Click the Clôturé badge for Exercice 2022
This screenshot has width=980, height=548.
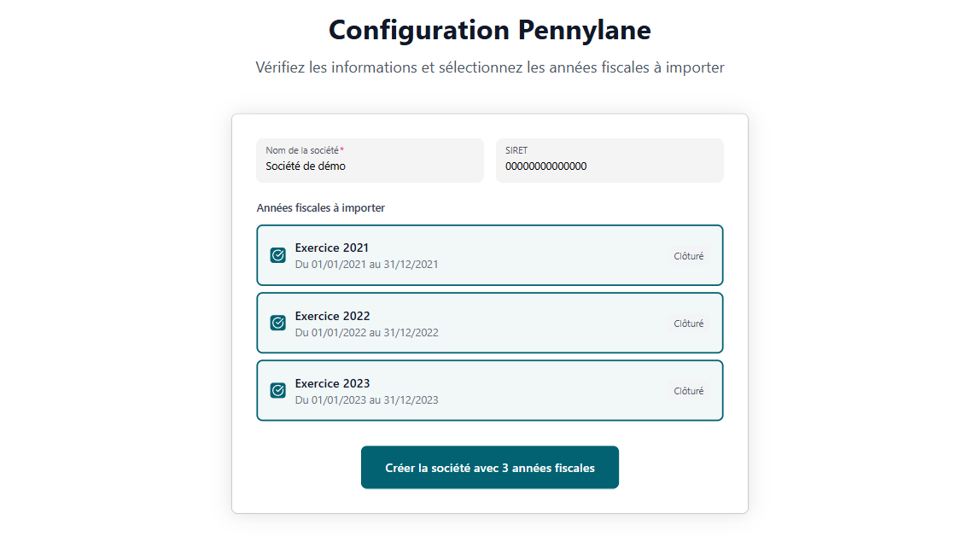click(x=688, y=324)
